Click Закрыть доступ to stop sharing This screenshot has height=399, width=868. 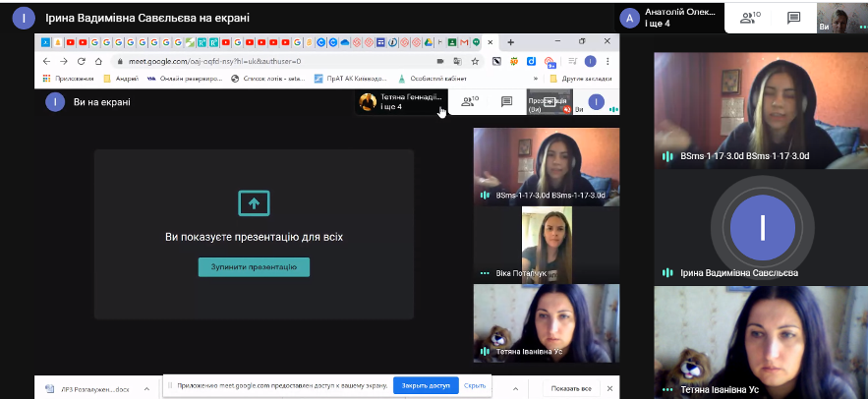tap(426, 385)
